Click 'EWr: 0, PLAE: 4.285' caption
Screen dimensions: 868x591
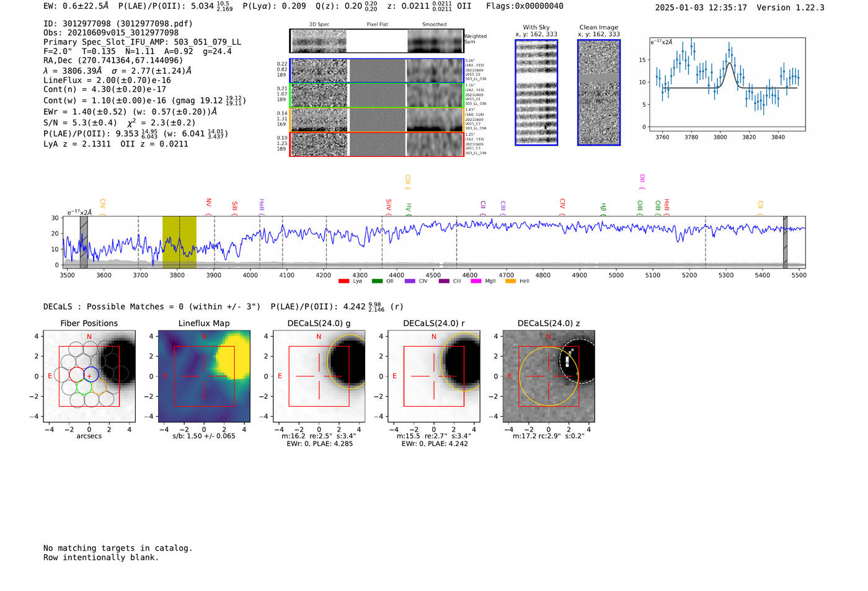(319, 443)
